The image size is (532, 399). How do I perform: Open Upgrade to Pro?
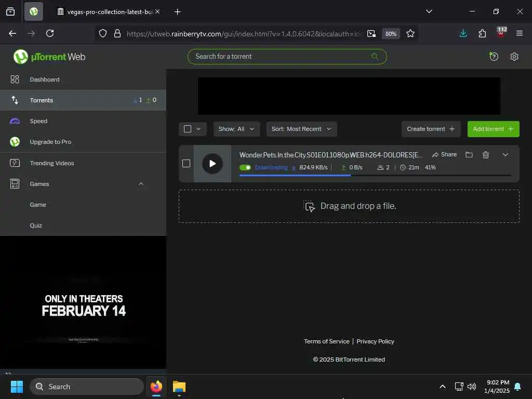(x=83, y=142)
